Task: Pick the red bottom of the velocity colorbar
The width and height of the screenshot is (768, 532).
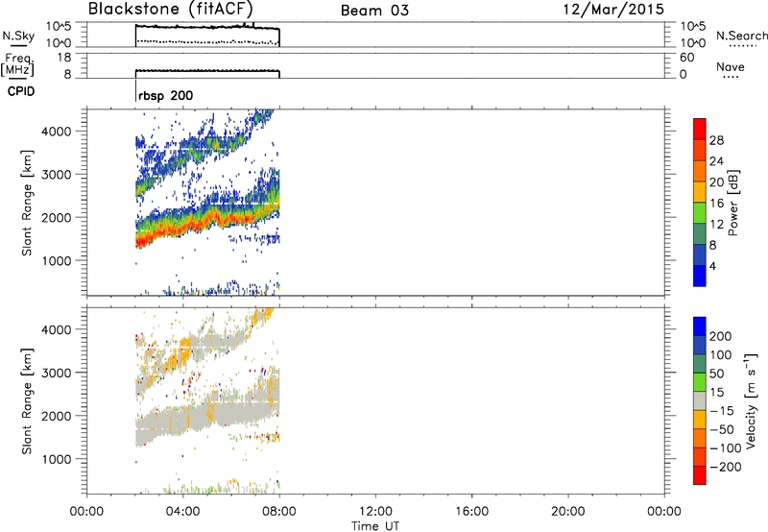Action: (700, 475)
